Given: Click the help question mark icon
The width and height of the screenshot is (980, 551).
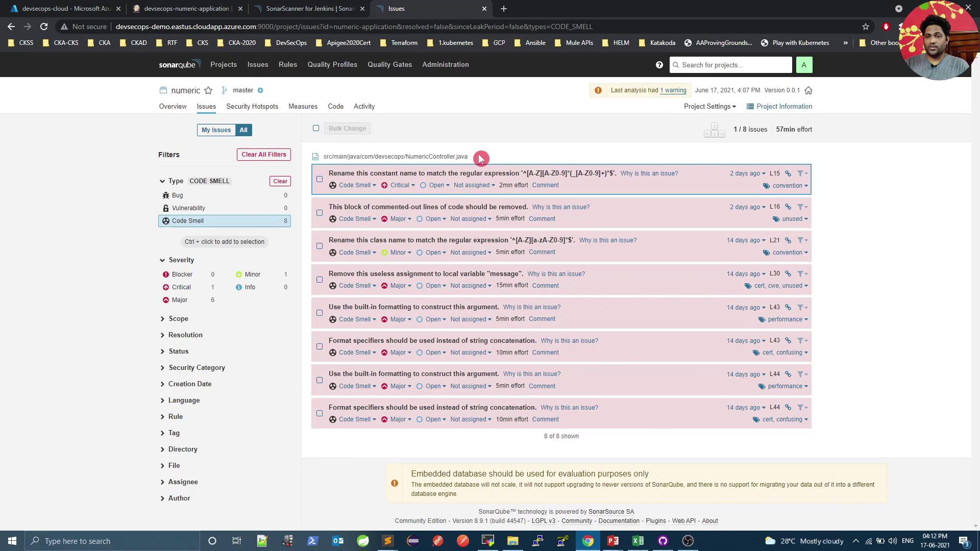Looking at the screenshot, I should (x=659, y=65).
